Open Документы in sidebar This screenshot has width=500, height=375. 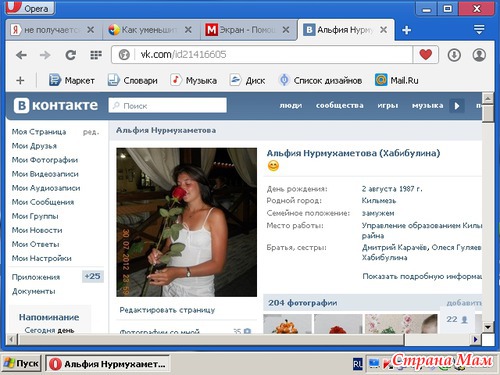[33, 291]
